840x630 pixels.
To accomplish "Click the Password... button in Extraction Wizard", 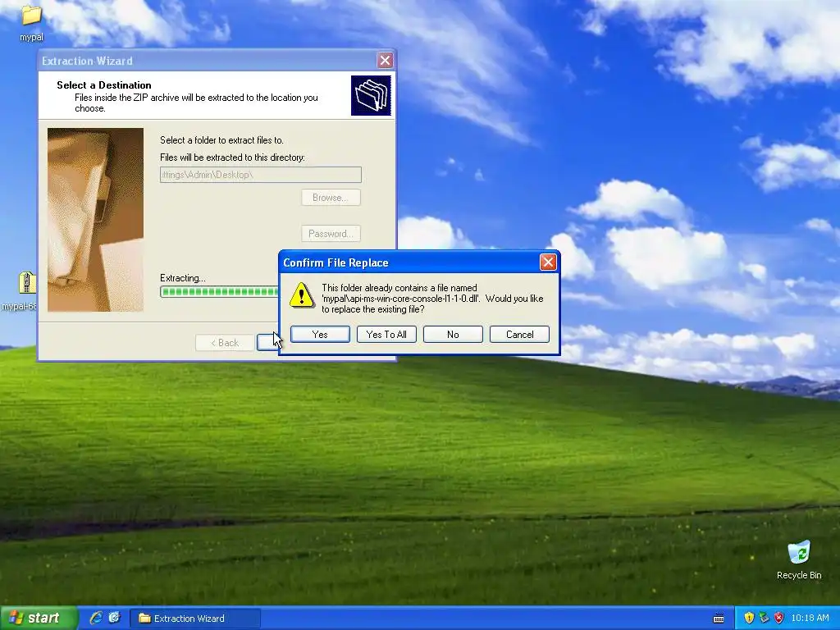I will point(331,234).
